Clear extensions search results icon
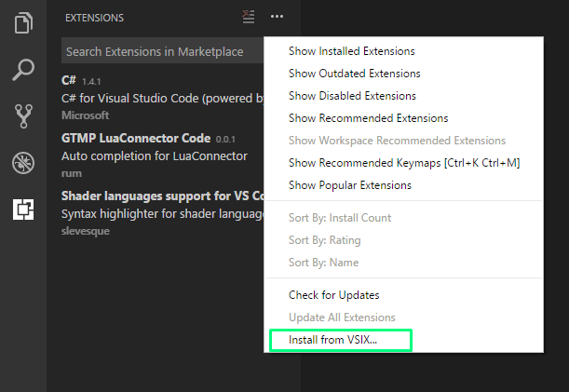Viewport: 569px width, 392px height. point(249,17)
